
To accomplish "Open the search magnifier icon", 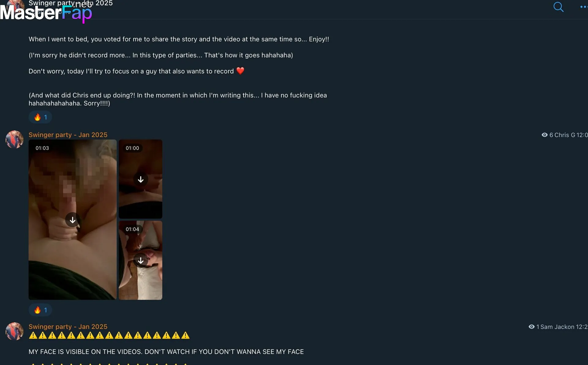I will tap(558, 7).
